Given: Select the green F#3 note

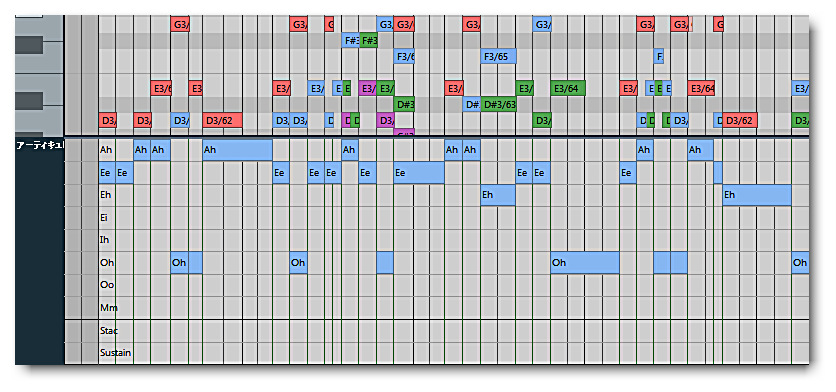Looking at the screenshot, I should pos(368,41).
